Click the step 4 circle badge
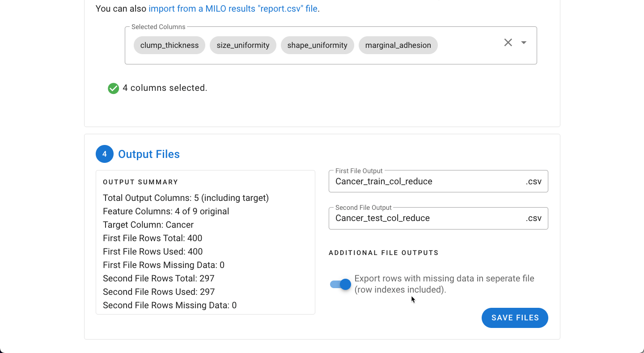644x353 pixels. (105, 154)
